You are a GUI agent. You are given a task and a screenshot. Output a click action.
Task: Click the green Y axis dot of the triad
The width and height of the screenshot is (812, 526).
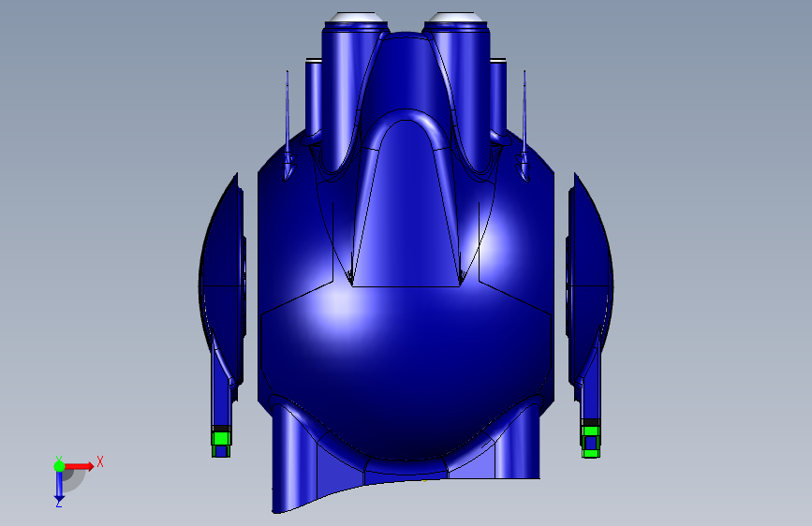pyautogui.click(x=59, y=466)
